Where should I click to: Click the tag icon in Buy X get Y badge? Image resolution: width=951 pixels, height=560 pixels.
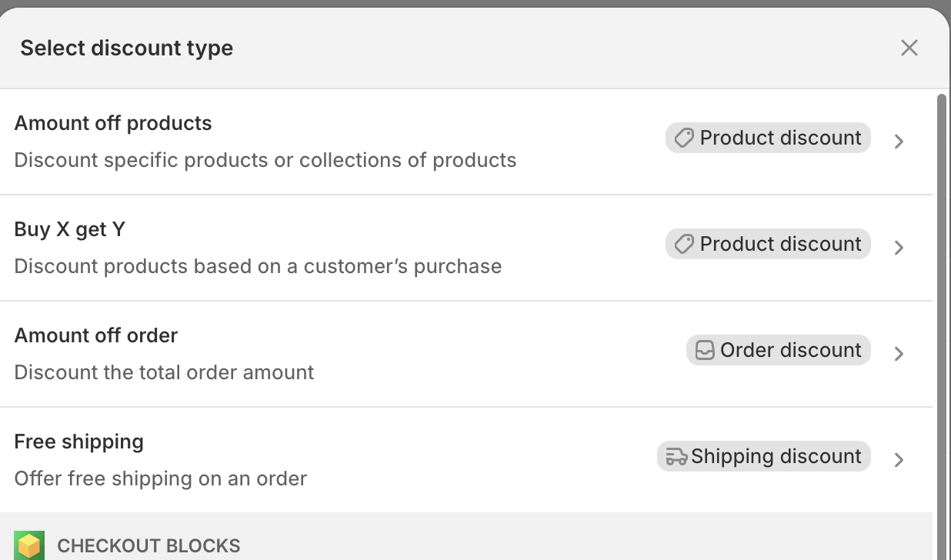[x=684, y=244]
